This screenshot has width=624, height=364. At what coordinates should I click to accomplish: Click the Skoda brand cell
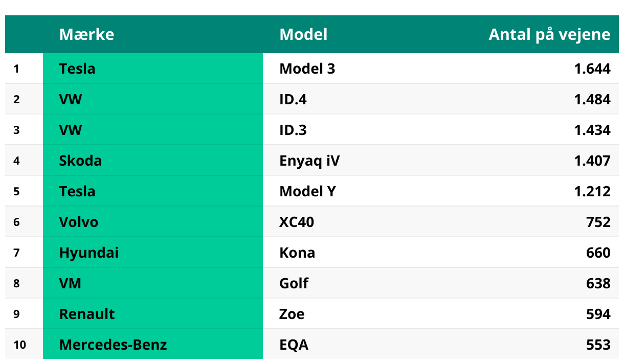tap(80, 161)
